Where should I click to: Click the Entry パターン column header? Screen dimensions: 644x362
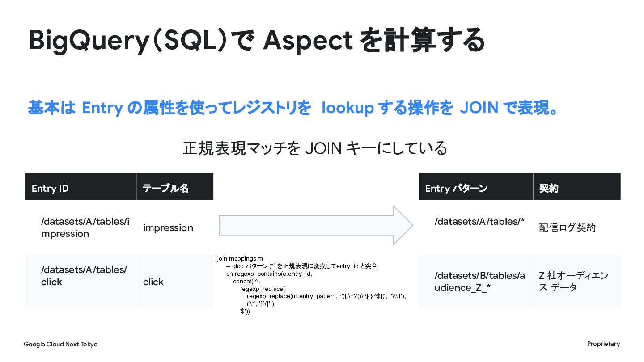coord(476,187)
